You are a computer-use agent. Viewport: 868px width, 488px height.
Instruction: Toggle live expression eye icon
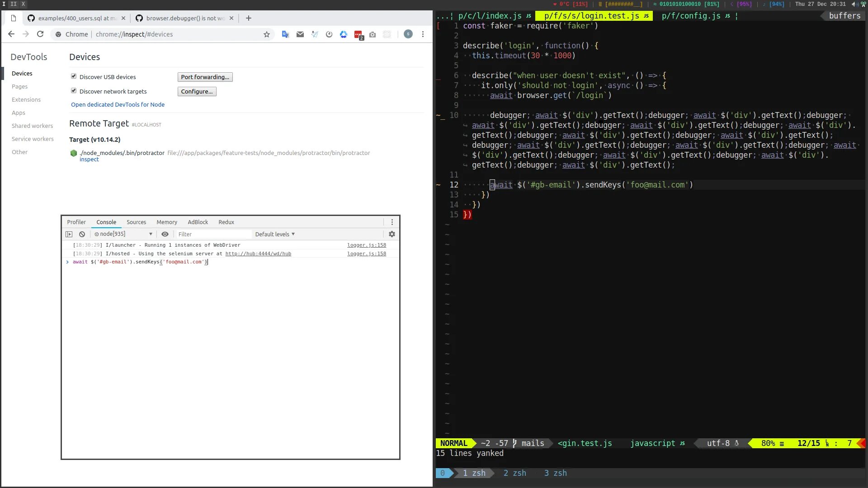(x=165, y=234)
